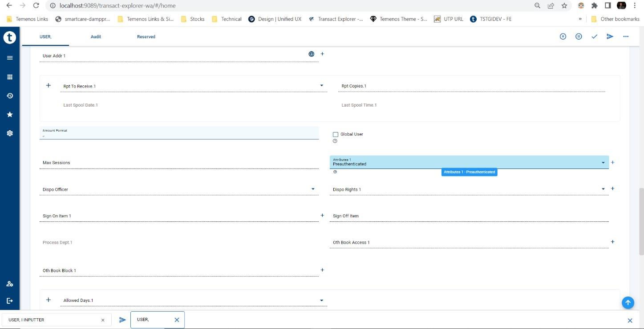Open the three-dot more options menu
This screenshot has height=329, width=644.
(x=626, y=36)
